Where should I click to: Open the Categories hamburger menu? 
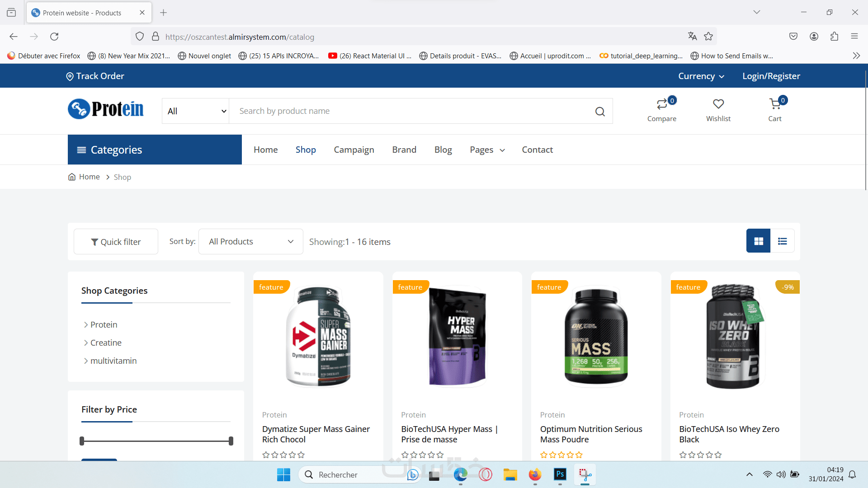pyautogui.click(x=81, y=150)
